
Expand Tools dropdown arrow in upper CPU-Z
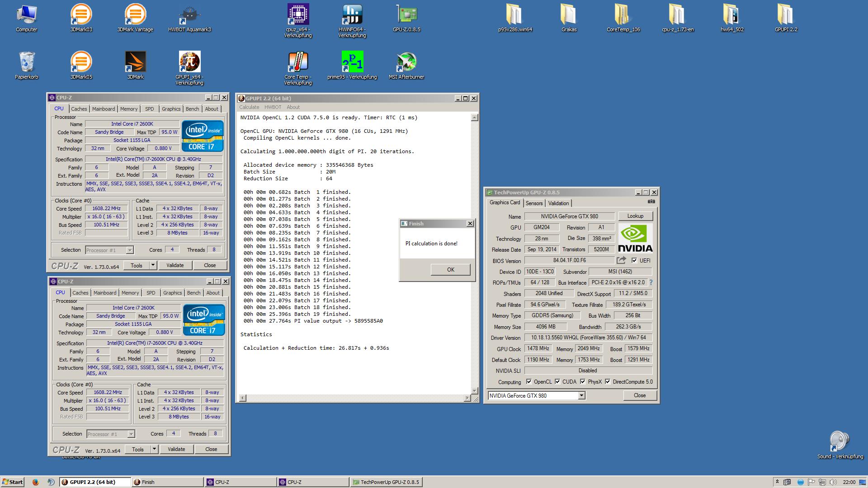tap(153, 265)
